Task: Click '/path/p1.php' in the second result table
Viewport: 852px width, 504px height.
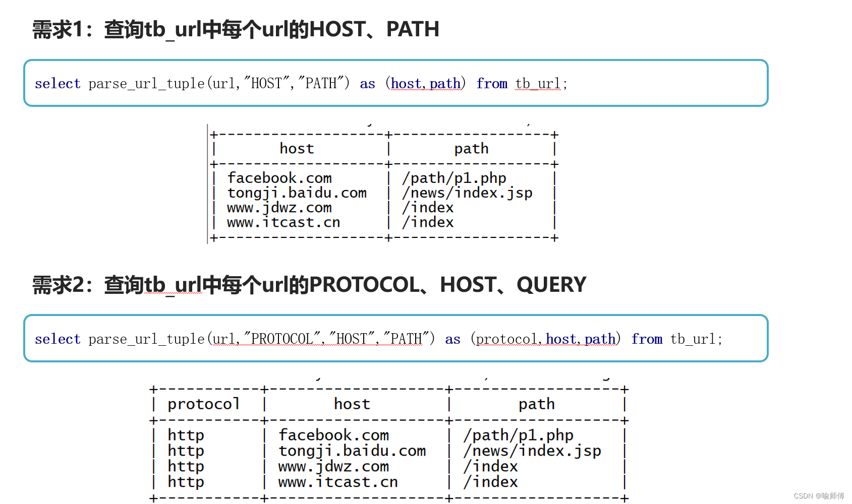Action: tap(519, 435)
